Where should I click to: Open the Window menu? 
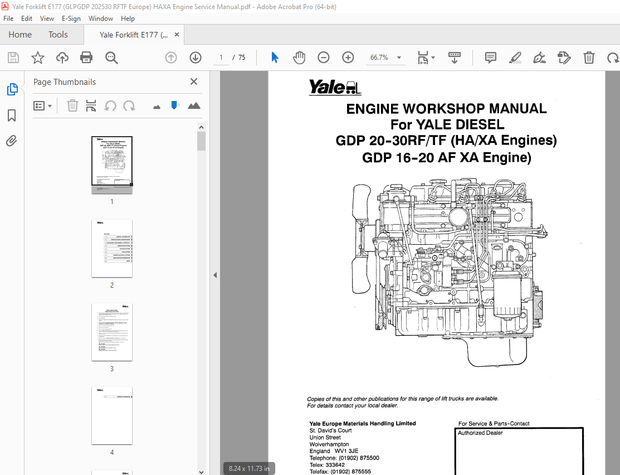[100, 19]
